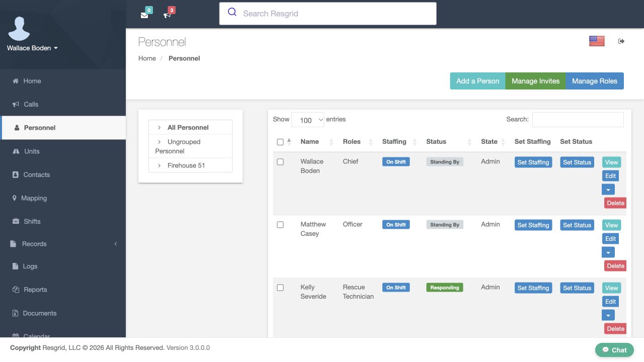
Task: Check the Wallace Boden row checkbox
Action: click(280, 162)
